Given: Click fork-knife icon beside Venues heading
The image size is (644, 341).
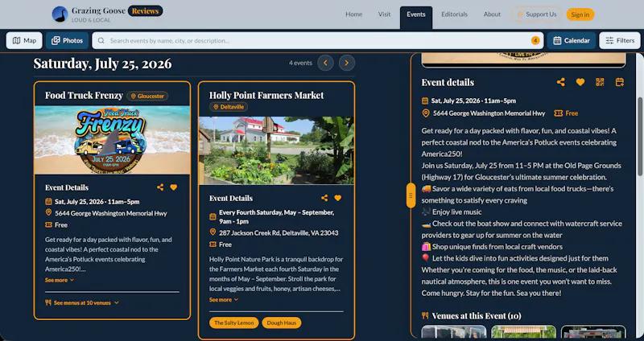Looking at the screenshot, I should [x=425, y=315].
